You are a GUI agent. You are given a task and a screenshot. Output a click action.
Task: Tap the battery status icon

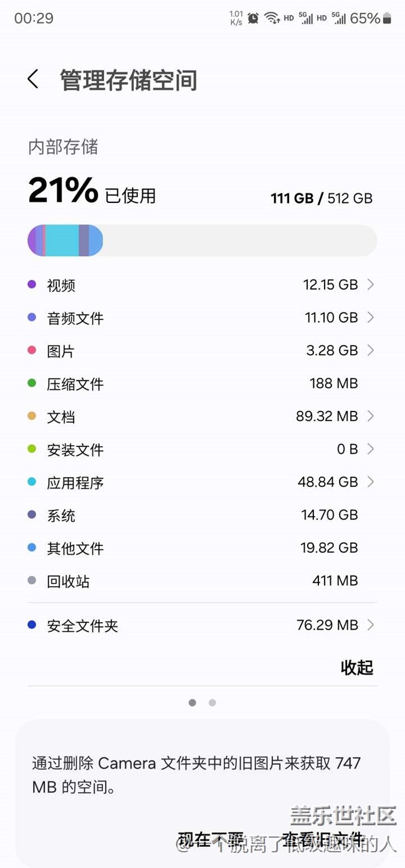(387, 18)
